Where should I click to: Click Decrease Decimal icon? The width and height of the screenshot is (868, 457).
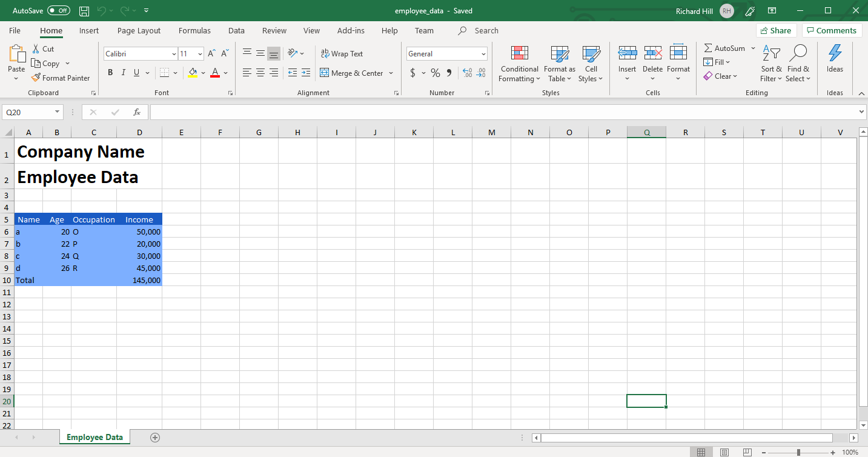click(482, 73)
